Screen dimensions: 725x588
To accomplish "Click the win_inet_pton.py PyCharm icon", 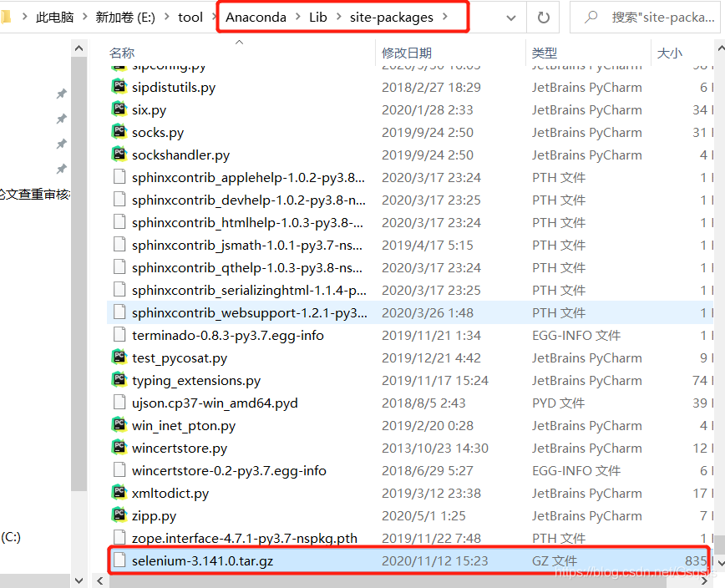I will pos(119,425).
